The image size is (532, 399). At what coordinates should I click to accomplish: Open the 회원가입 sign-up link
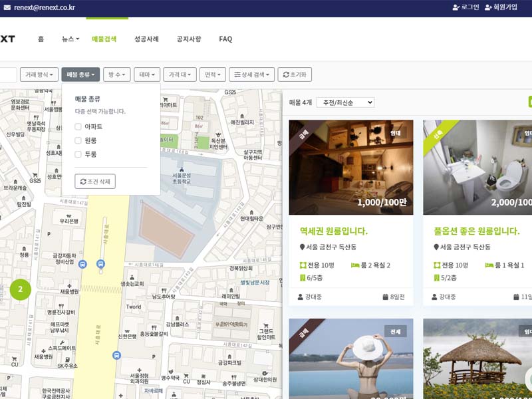(501, 7)
